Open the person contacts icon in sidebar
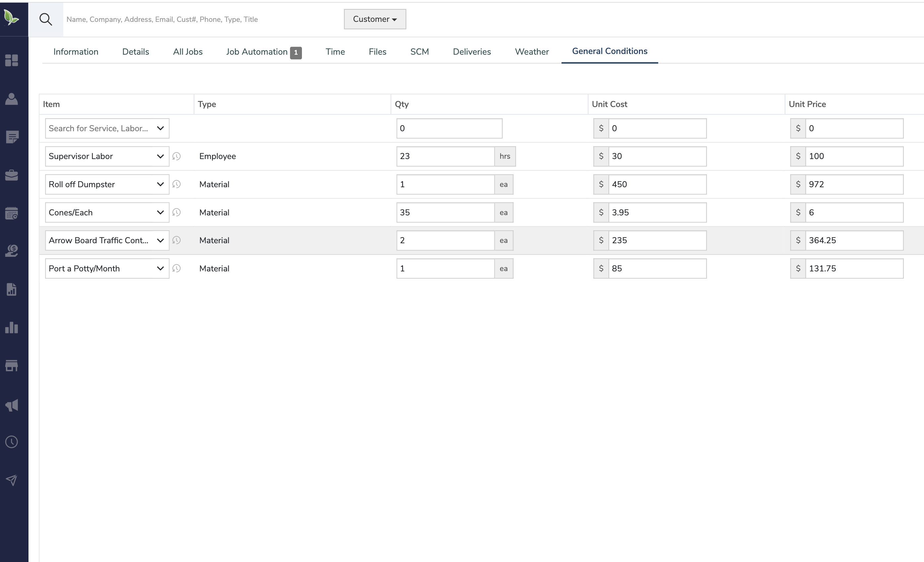Image resolution: width=924 pixels, height=562 pixels. 12,99
